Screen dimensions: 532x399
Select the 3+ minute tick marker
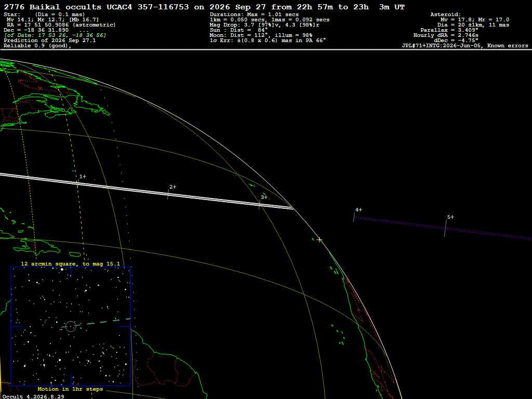264,197
